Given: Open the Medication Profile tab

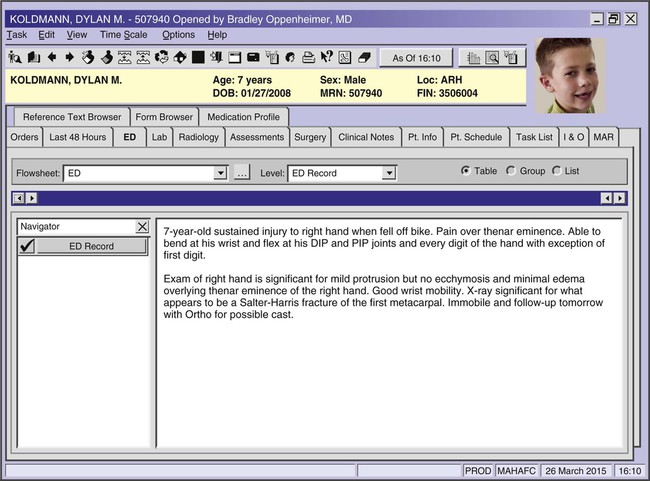Looking at the screenshot, I should tap(244, 117).
